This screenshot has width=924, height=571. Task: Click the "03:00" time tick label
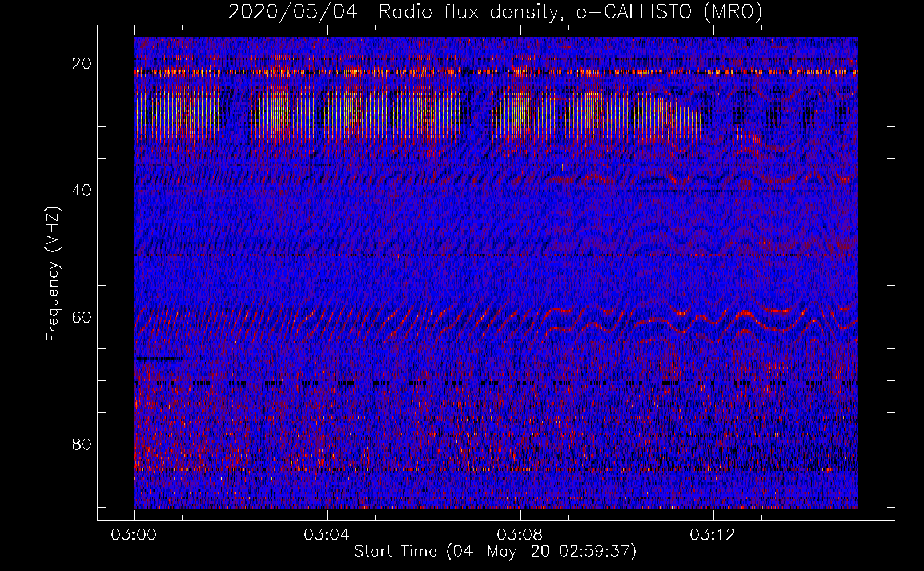click(x=134, y=535)
